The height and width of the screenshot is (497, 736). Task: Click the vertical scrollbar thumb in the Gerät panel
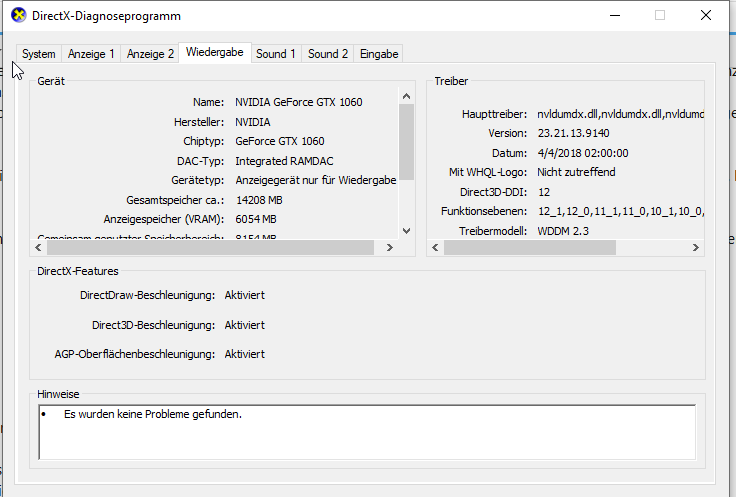point(406,142)
